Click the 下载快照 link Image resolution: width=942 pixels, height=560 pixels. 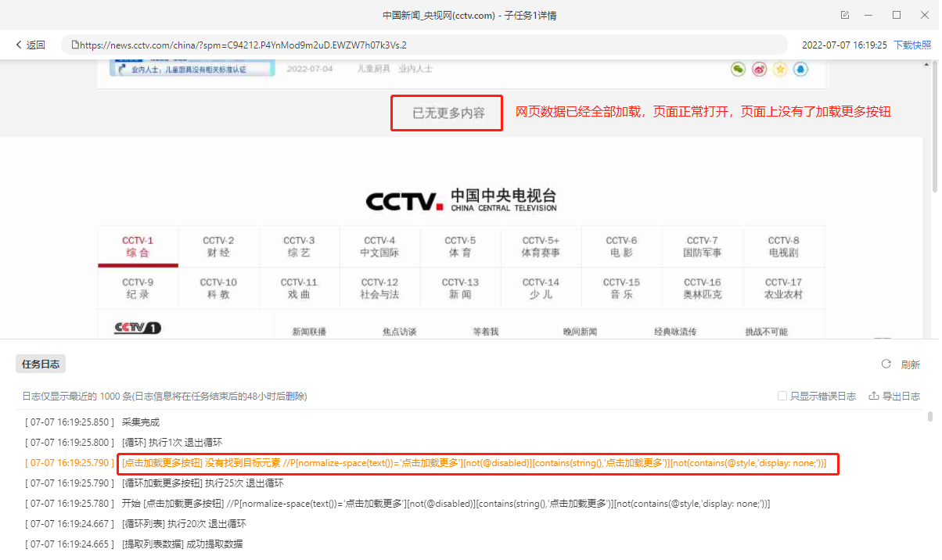[x=912, y=45]
